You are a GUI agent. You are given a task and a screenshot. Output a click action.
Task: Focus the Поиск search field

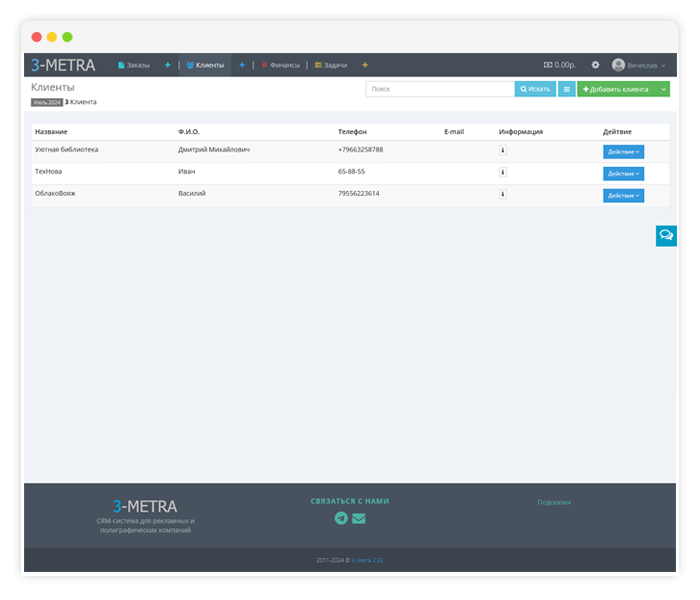440,89
